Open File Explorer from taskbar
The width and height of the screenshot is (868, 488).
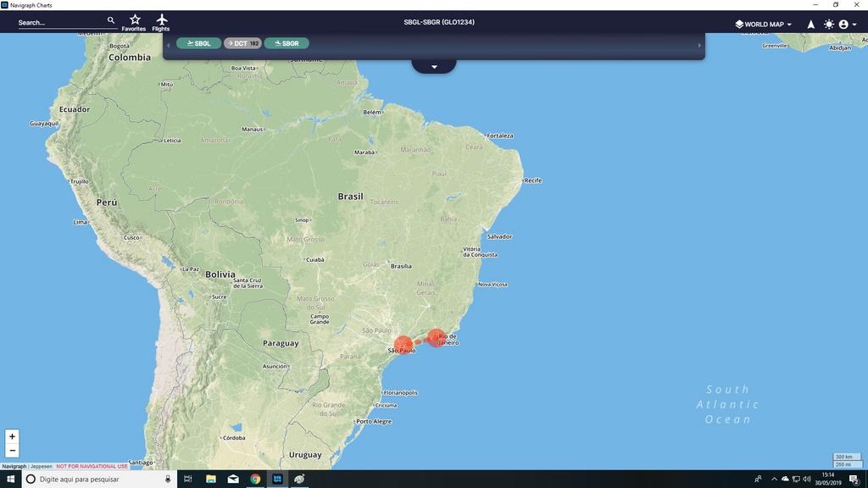pos(211,480)
